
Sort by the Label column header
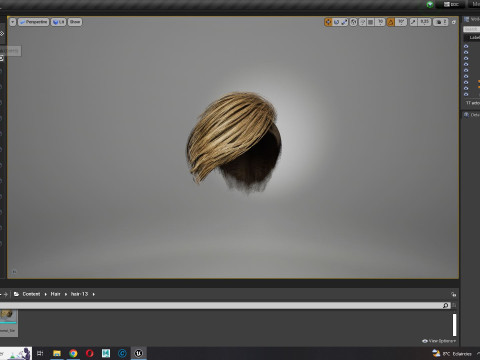click(x=474, y=38)
